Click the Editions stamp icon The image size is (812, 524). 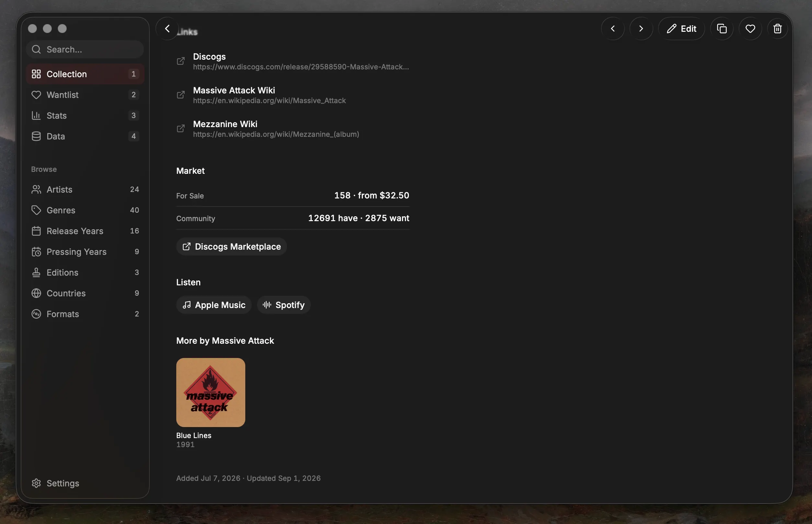click(x=36, y=272)
